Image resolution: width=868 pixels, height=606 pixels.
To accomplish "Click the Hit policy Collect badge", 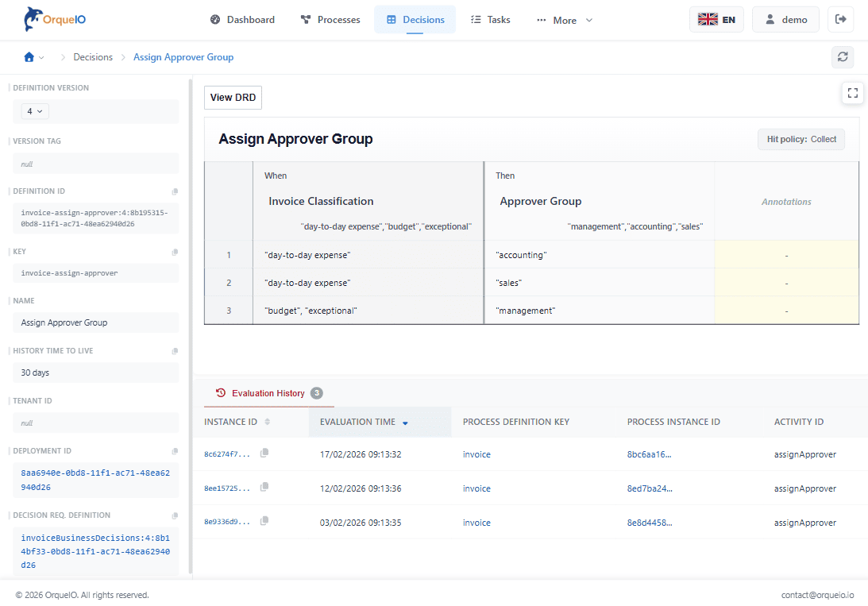I will [801, 140].
